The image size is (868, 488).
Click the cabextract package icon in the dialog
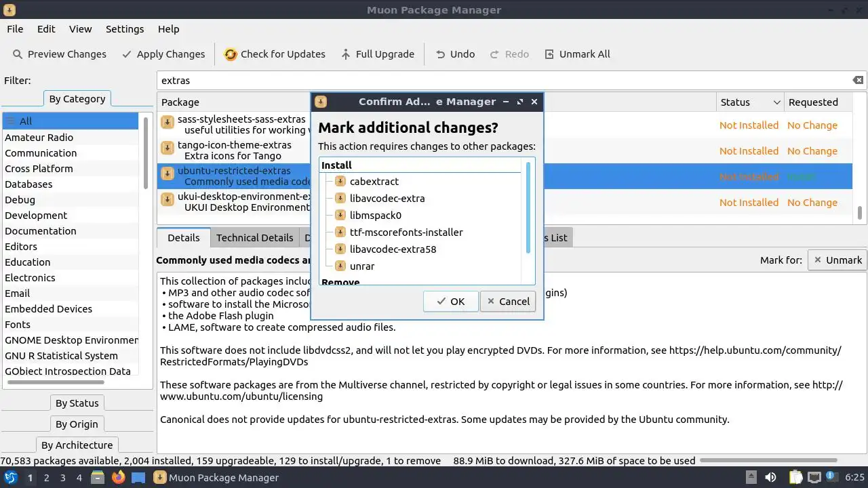point(340,182)
